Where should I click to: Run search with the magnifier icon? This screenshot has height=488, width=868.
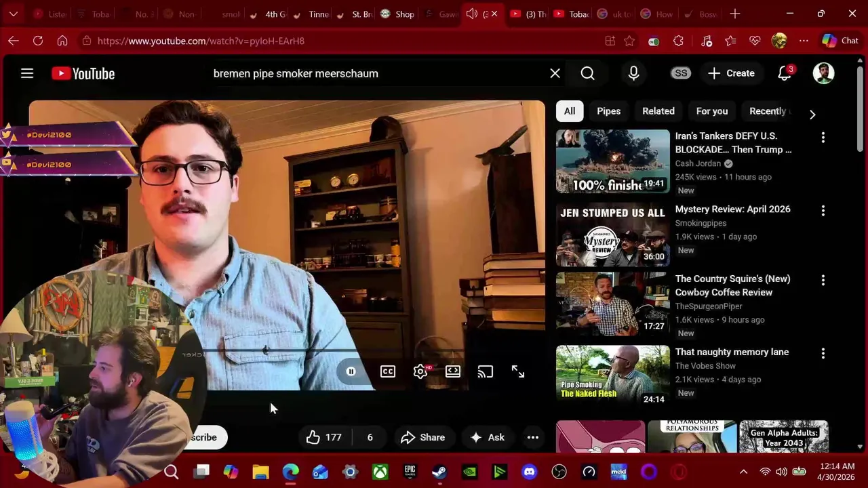(587, 73)
